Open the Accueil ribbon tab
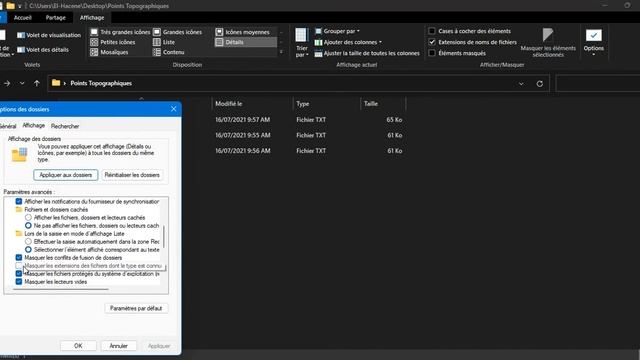 (x=22, y=18)
